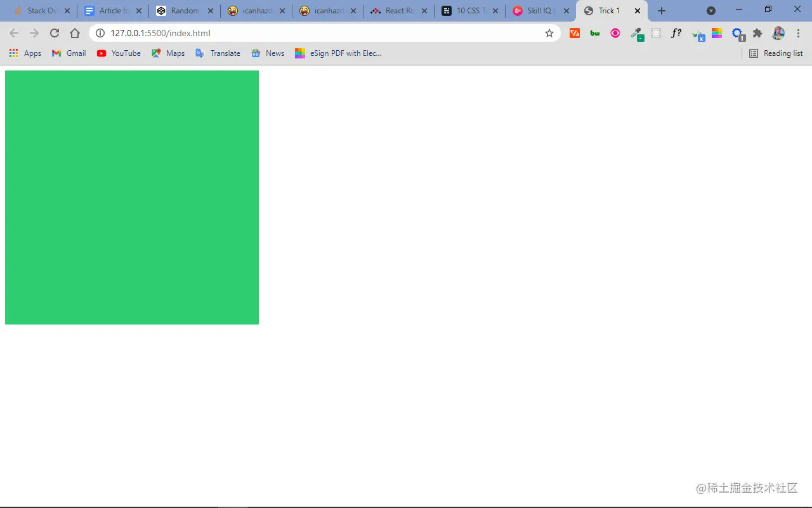Open the Reading list panel

tap(776, 53)
